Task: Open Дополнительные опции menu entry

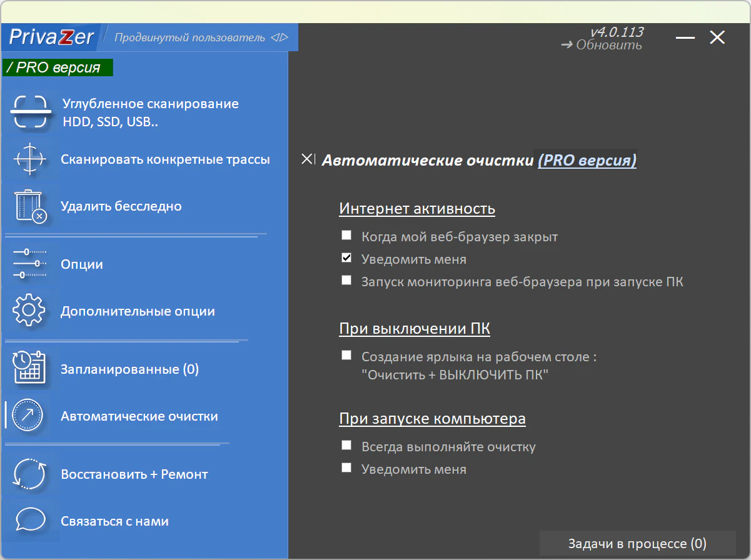Action: (x=138, y=311)
